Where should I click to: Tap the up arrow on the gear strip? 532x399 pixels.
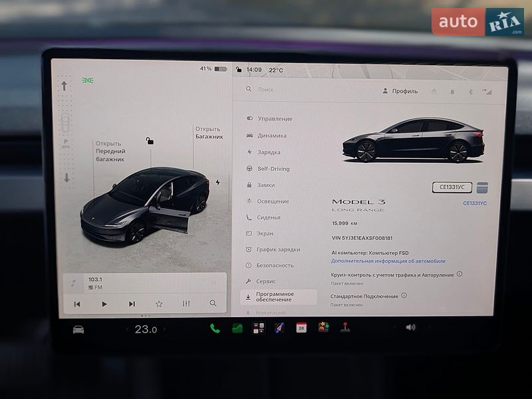64,86
